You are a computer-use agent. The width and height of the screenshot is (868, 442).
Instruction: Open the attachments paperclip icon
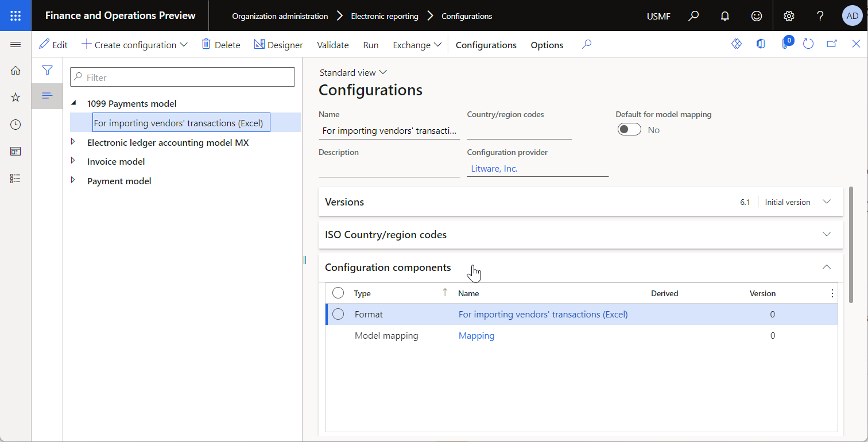tap(786, 44)
